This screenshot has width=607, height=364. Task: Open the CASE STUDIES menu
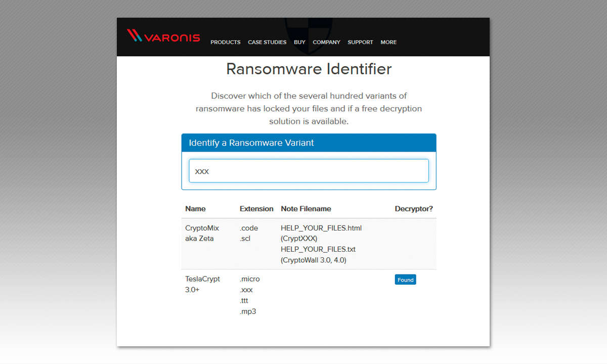(x=267, y=42)
